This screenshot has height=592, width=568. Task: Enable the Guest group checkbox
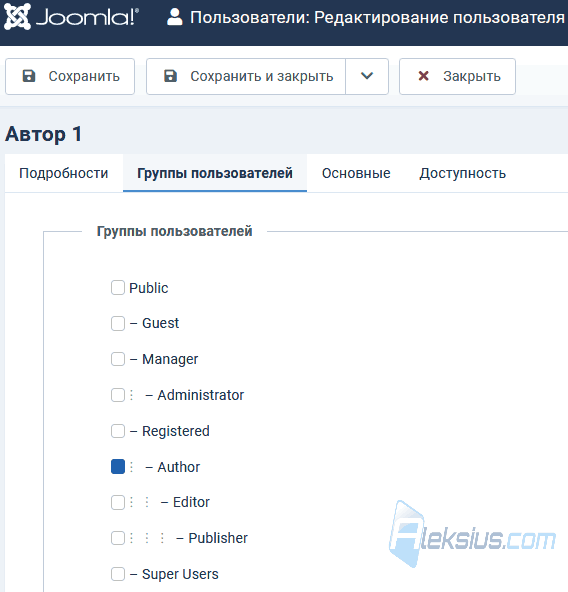(118, 323)
